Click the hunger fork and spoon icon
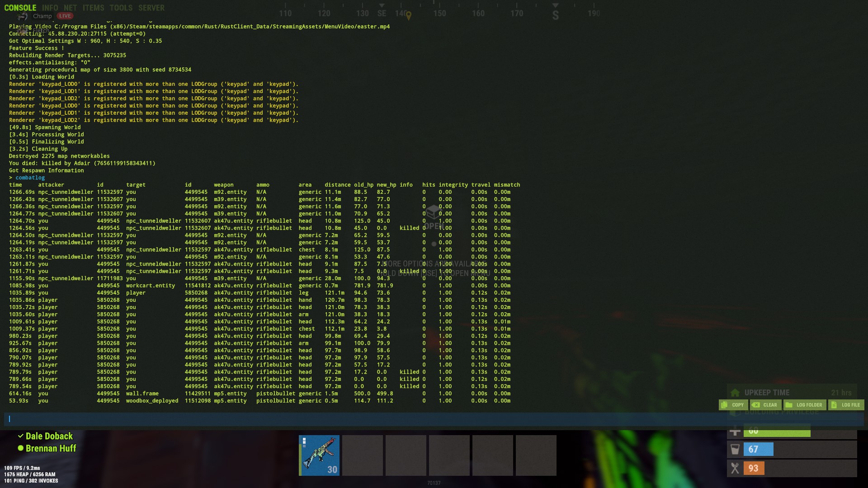The image size is (868, 488). pyautogui.click(x=735, y=468)
